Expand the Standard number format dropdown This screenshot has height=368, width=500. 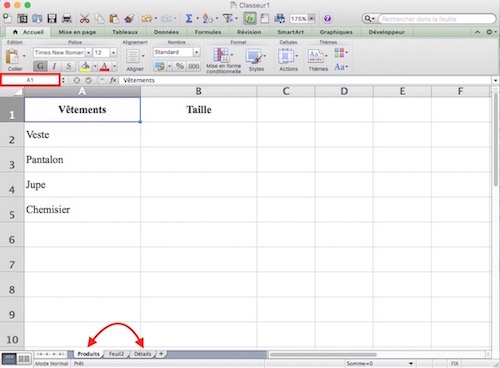(197, 52)
